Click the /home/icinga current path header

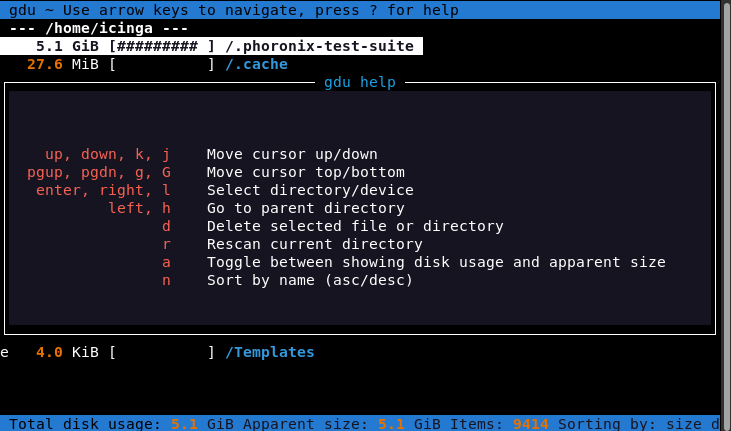point(99,28)
